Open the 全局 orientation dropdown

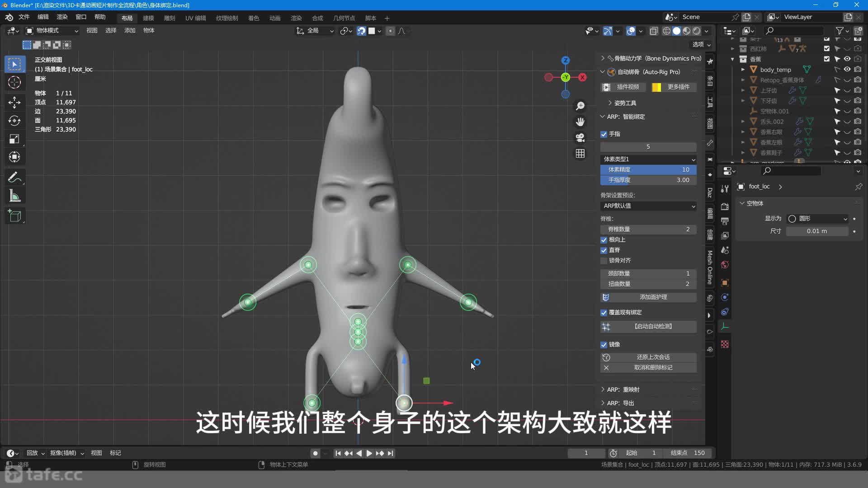[x=315, y=31]
